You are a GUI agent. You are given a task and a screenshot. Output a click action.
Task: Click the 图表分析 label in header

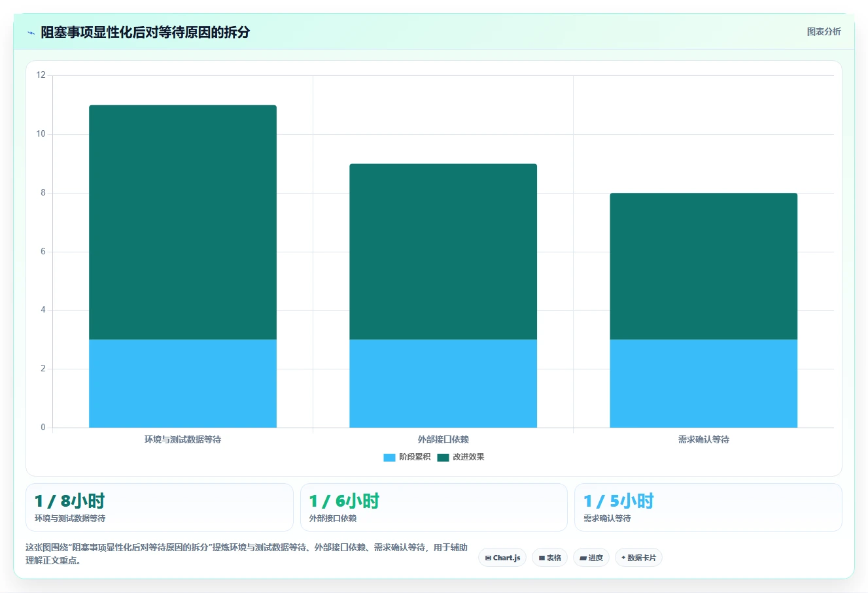(824, 31)
